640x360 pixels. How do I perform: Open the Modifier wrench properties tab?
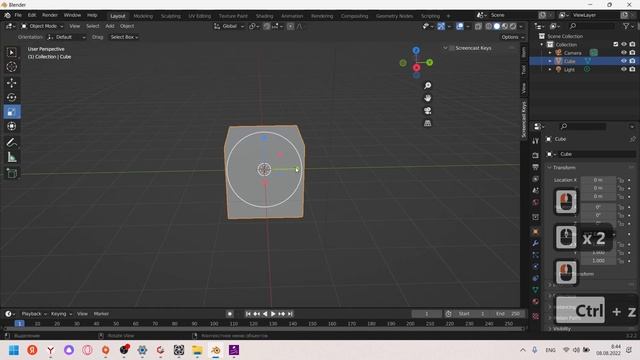[x=535, y=243]
